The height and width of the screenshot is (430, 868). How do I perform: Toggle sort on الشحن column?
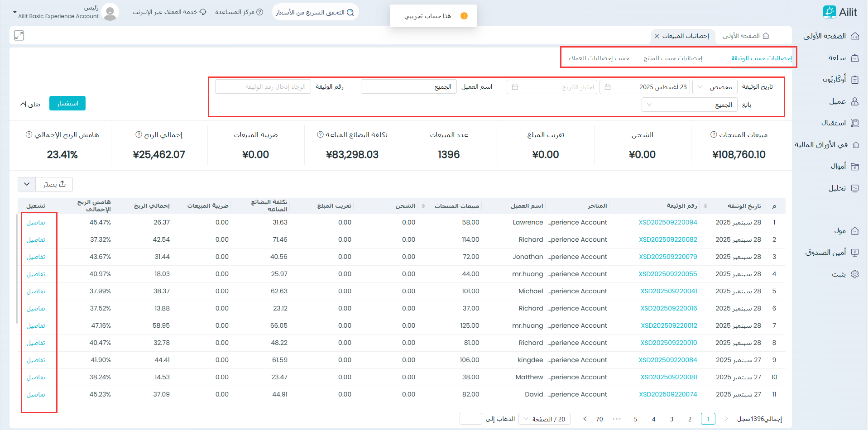click(423, 206)
